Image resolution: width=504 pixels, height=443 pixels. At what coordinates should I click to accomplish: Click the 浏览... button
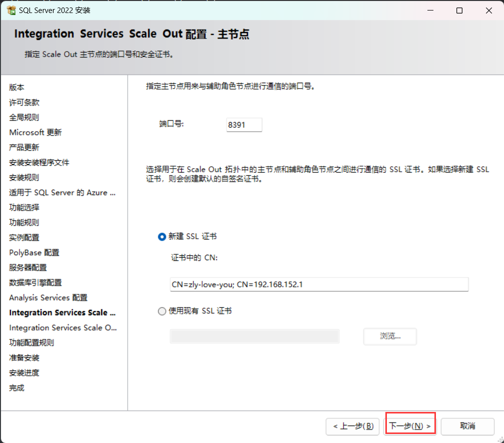pyautogui.click(x=390, y=336)
